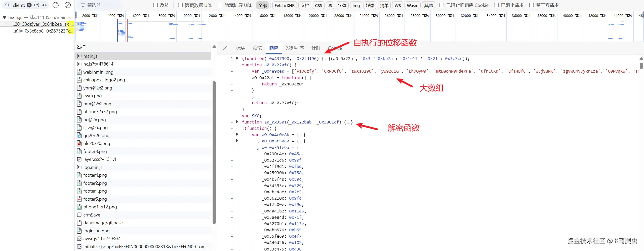This screenshot has width=644, height=251.
Task: Open the 发起程序 (Initiator) tab
Action: click(x=295, y=48)
